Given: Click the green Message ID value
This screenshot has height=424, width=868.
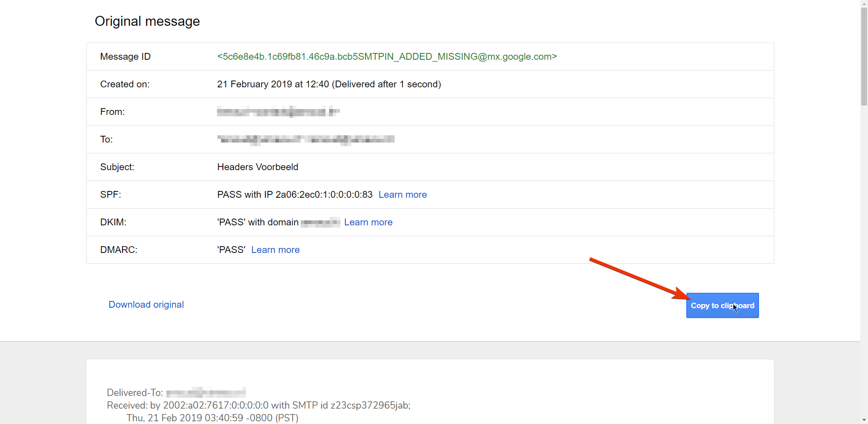Looking at the screenshot, I should pos(387,57).
